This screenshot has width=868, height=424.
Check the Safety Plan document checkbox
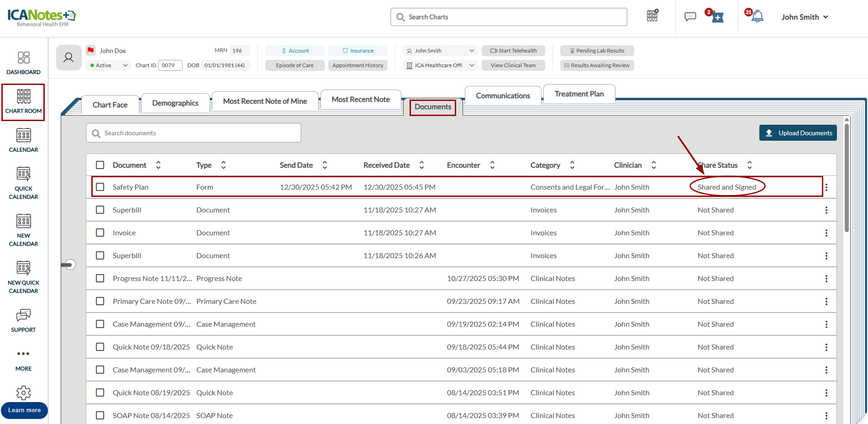[x=100, y=187]
